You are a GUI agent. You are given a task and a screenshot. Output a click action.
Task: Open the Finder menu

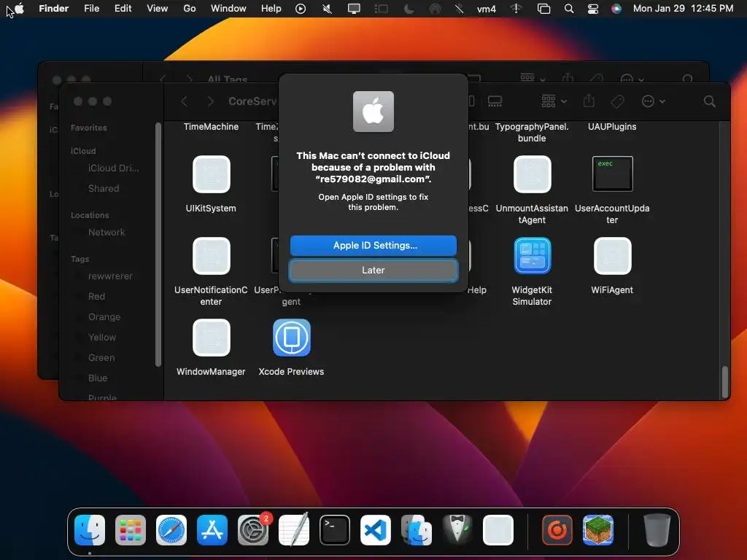click(x=54, y=9)
